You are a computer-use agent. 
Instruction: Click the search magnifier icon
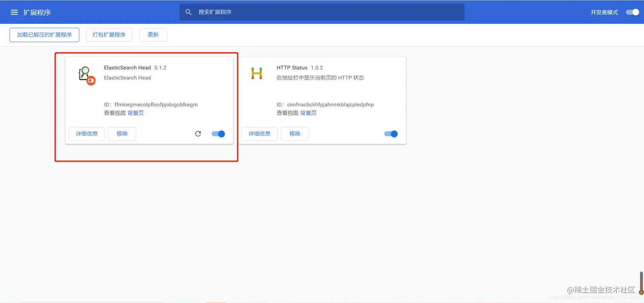tap(189, 12)
